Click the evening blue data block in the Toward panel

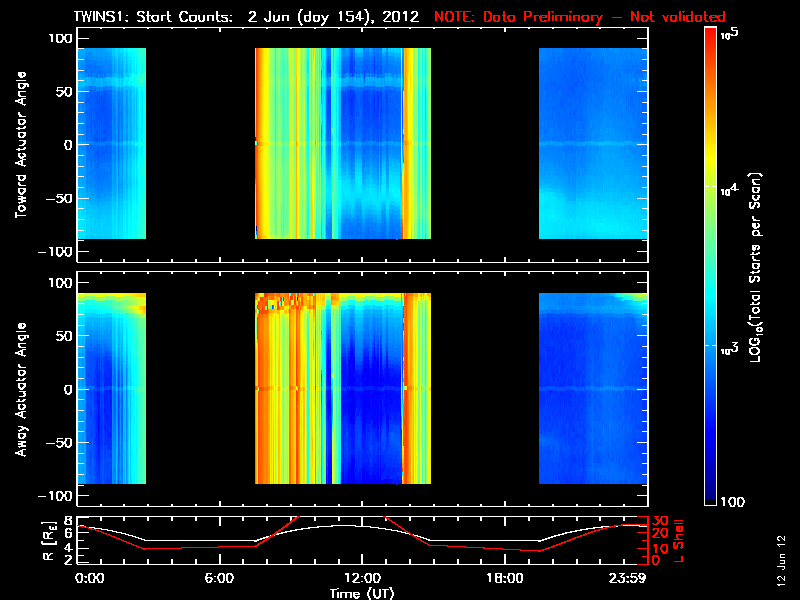[593, 143]
